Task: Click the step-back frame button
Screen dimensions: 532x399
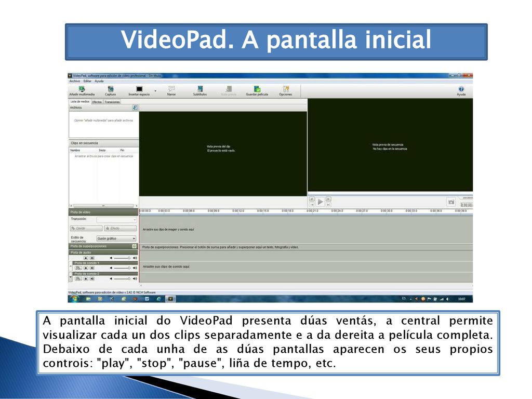Action: pyautogui.click(x=312, y=199)
